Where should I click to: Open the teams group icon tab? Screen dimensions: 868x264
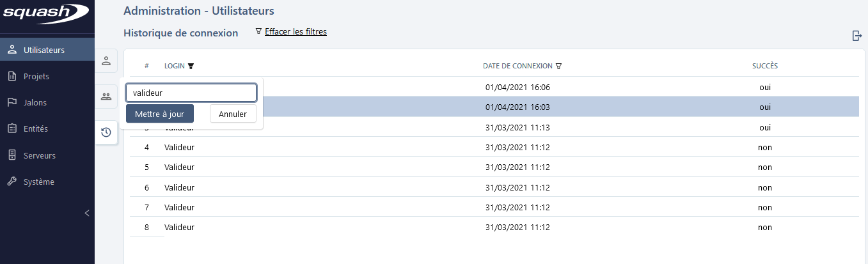(x=106, y=97)
